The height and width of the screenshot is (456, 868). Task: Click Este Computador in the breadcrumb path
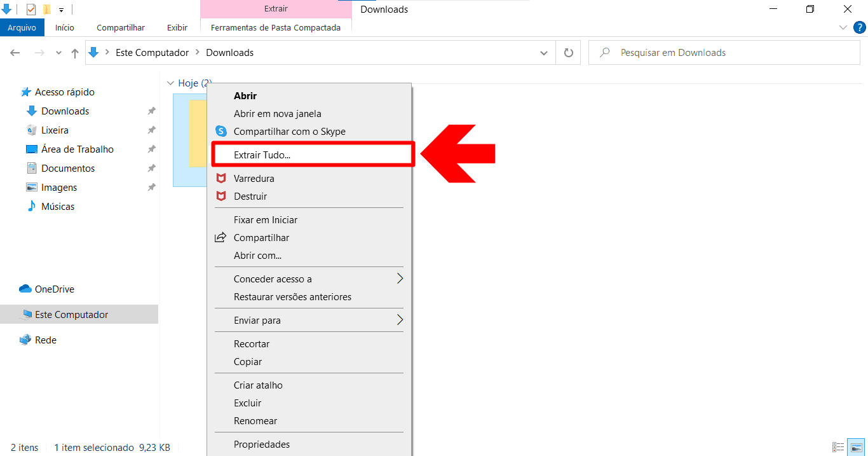click(152, 53)
